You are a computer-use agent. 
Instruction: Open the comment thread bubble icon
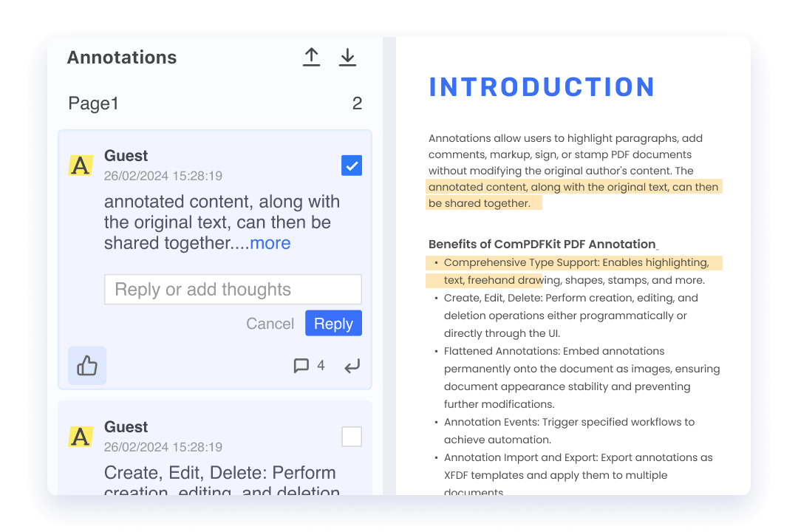301,366
